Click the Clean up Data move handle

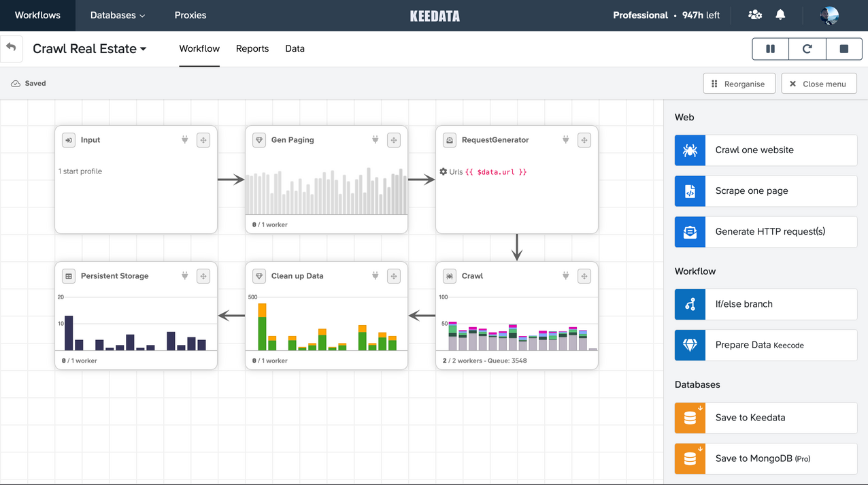(x=394, y=276)
